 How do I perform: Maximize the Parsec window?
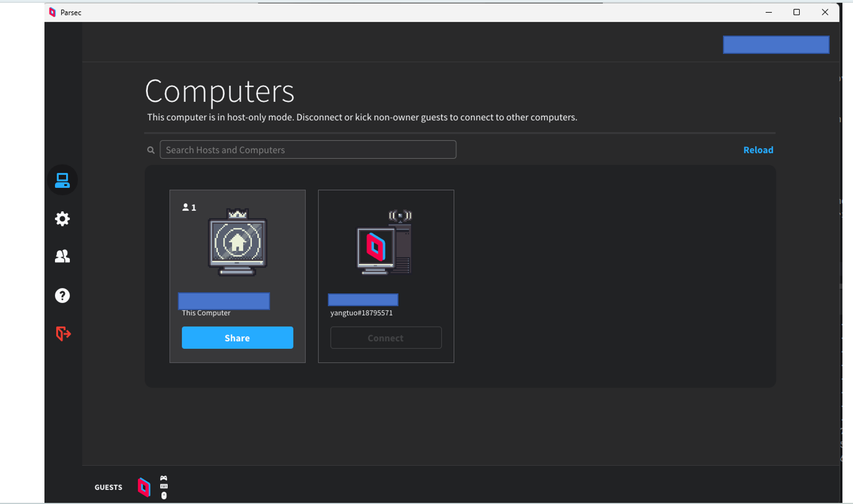(x=796, y=12)
